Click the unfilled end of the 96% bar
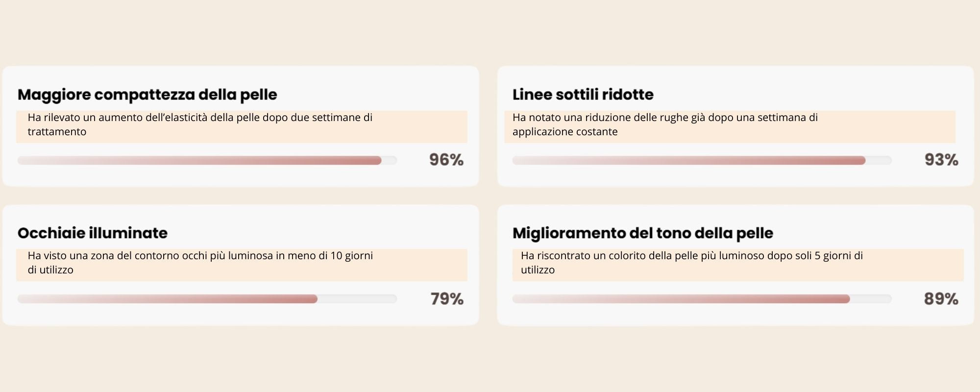Screen dimensions: 980x392 pos(389,160)
